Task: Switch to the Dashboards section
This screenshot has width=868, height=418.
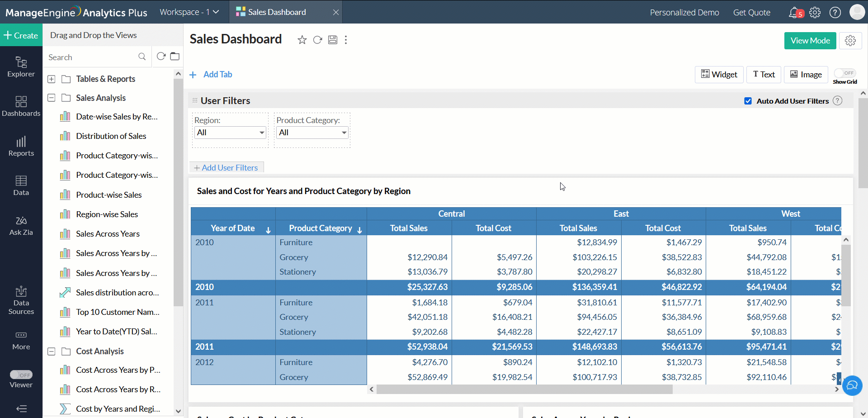Action: tap(21, 106)
